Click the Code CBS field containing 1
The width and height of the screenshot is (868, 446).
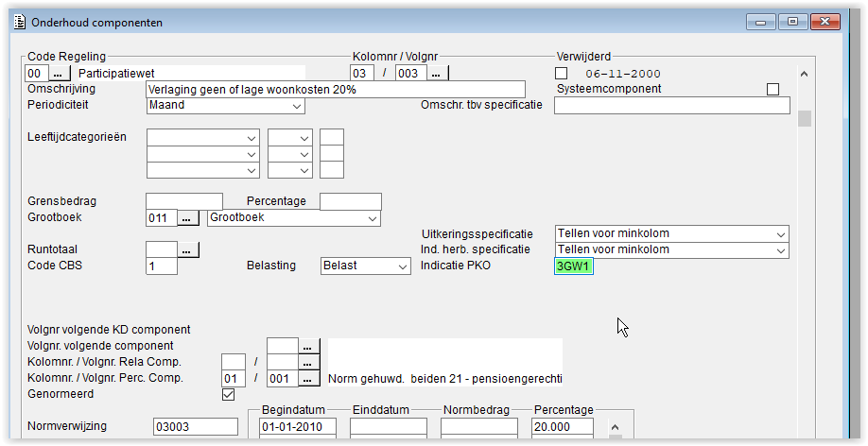click(x=162, y=266)
